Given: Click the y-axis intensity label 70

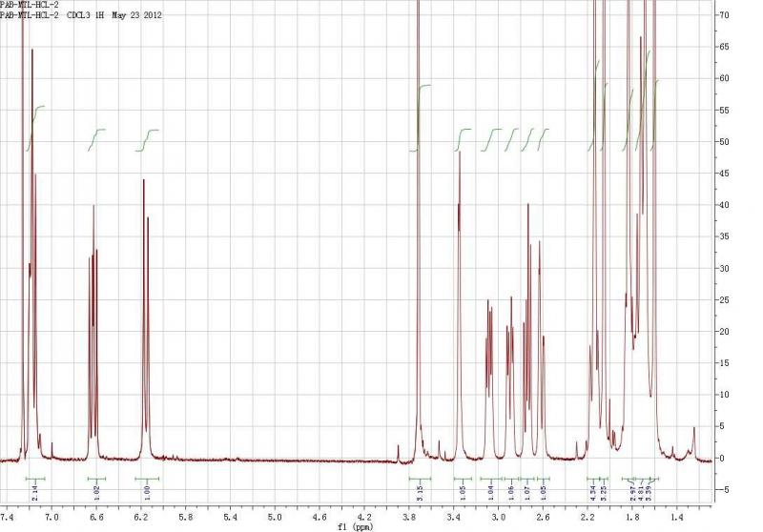Looking at the screenshot, I should 724,15.
